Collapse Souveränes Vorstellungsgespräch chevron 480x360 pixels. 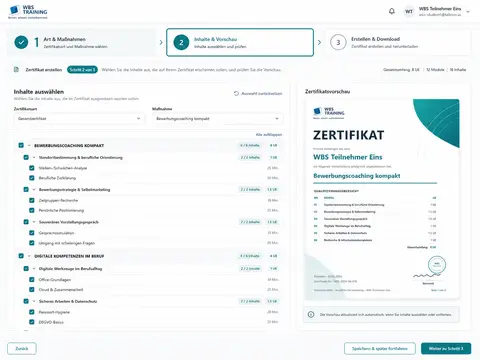(34, 222)
